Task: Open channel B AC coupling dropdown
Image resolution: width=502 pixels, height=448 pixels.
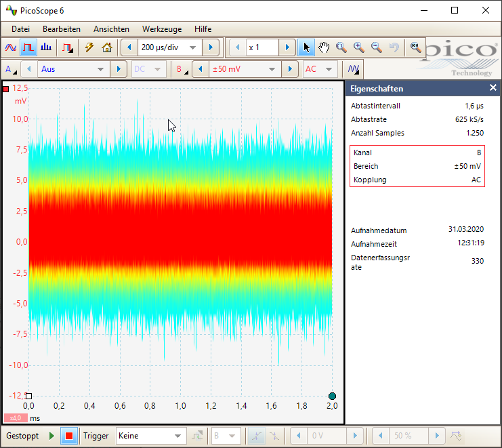Action: pos(320,69)
